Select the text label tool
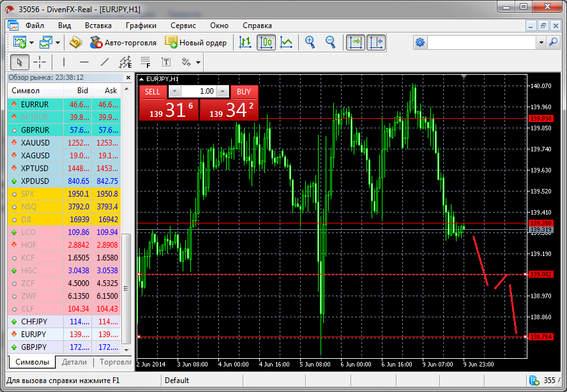This screenshot has width=567, height=392. (x=166, y=62)
